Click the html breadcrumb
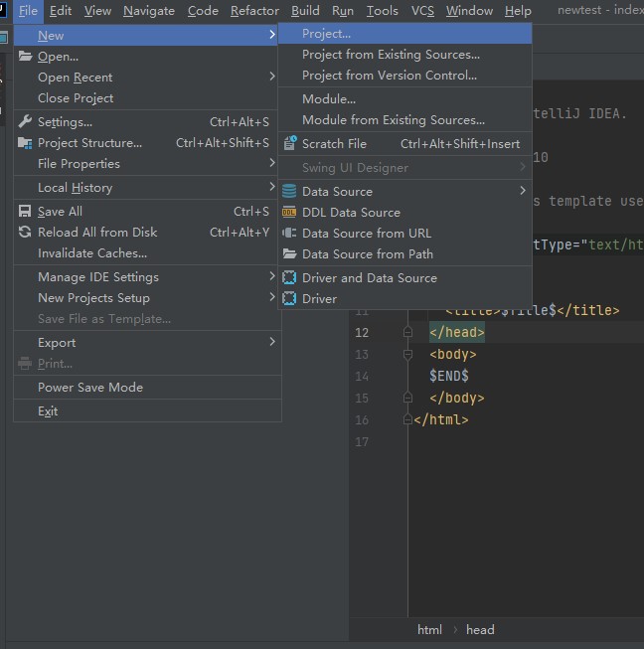This screenshot has height=649, width=644. [x=429, y=629]
